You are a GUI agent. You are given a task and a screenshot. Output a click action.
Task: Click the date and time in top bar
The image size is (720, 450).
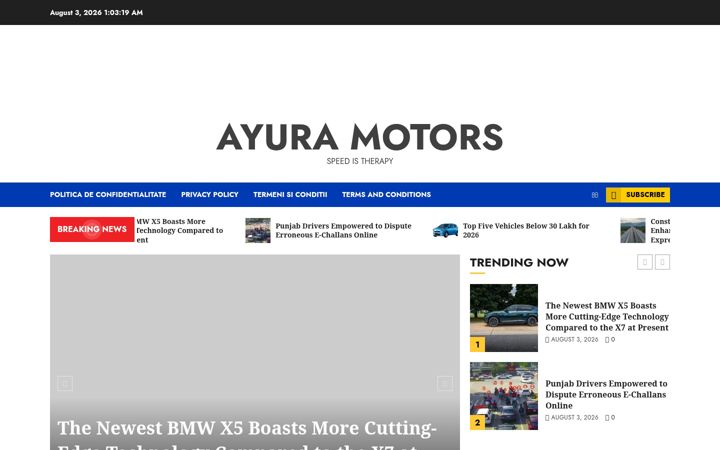(x=96, y=12)
